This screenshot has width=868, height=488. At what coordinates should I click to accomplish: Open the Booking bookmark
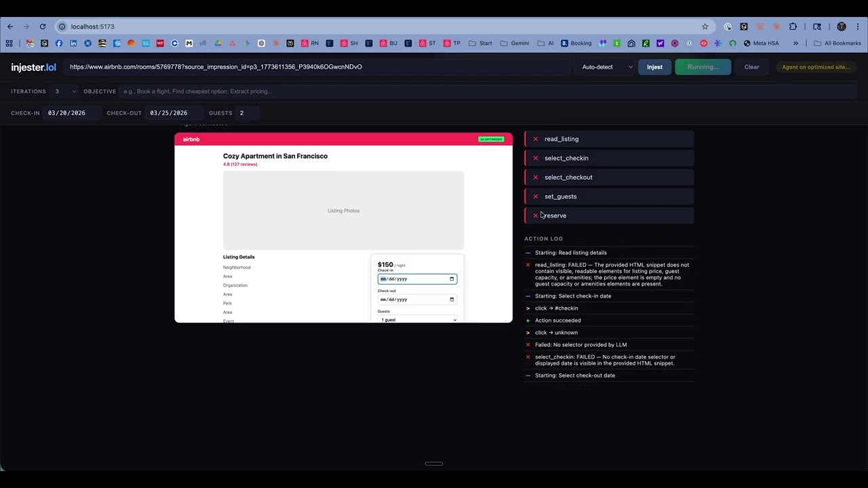click(x=576, y=43)
